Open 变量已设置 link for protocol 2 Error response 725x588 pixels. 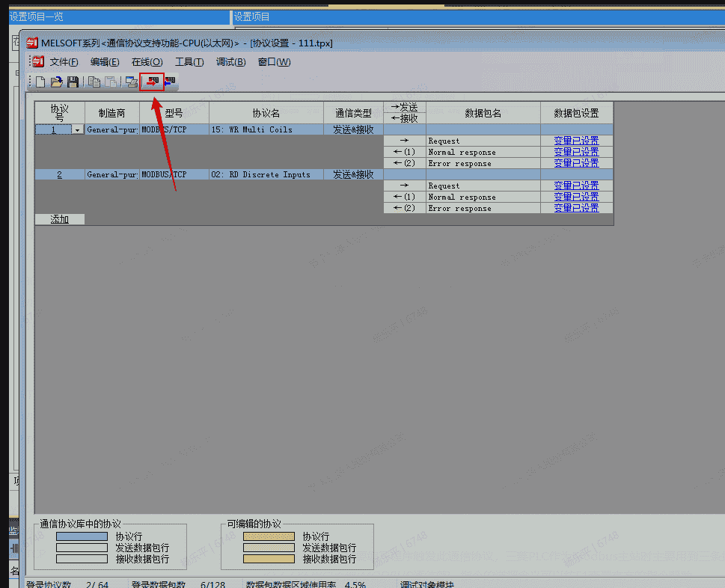[576, 208]
